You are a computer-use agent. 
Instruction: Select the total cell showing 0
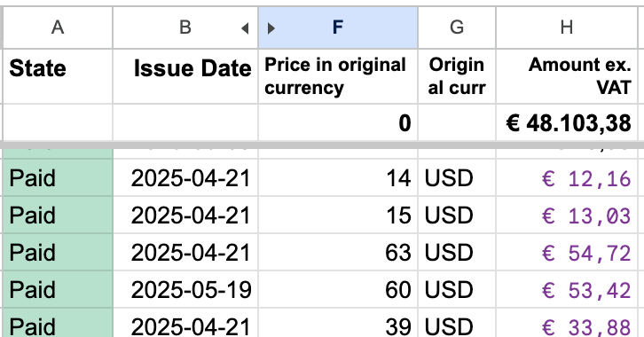tap(338, 122)
